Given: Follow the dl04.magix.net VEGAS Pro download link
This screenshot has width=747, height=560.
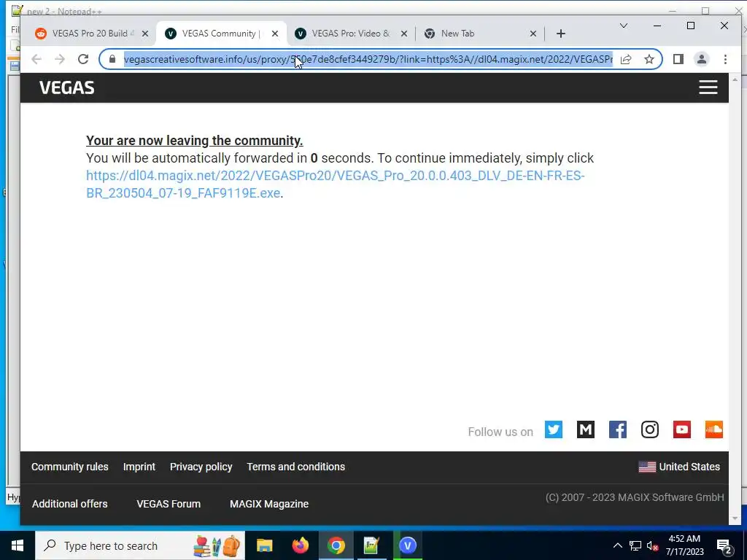Looking at the screenshot, I should [x=335, y=184].
